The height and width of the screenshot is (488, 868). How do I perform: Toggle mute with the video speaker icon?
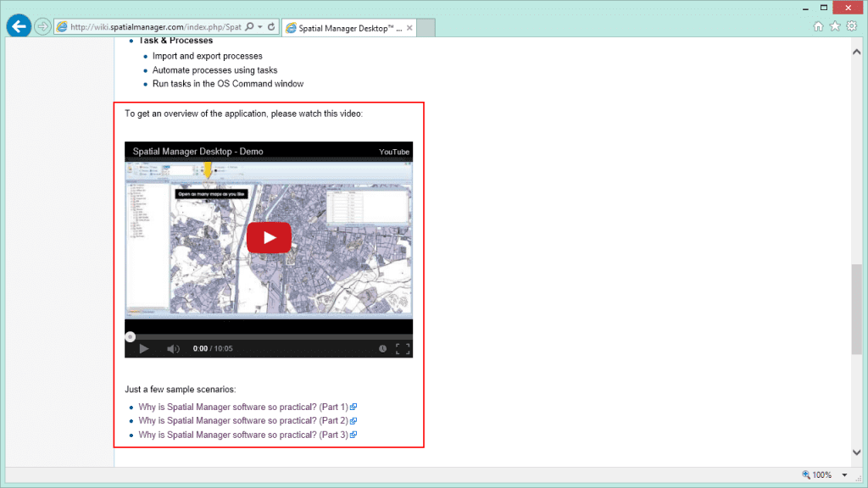[173, 348]
